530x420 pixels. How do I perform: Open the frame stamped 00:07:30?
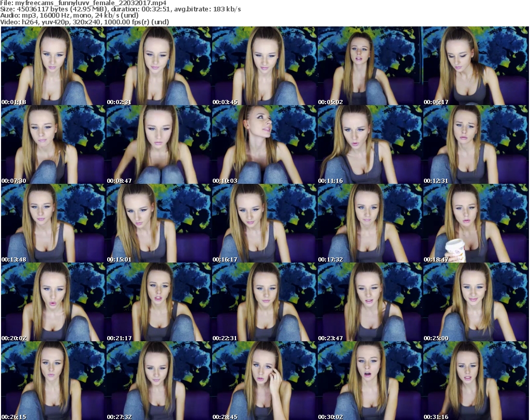coord(53,144)
